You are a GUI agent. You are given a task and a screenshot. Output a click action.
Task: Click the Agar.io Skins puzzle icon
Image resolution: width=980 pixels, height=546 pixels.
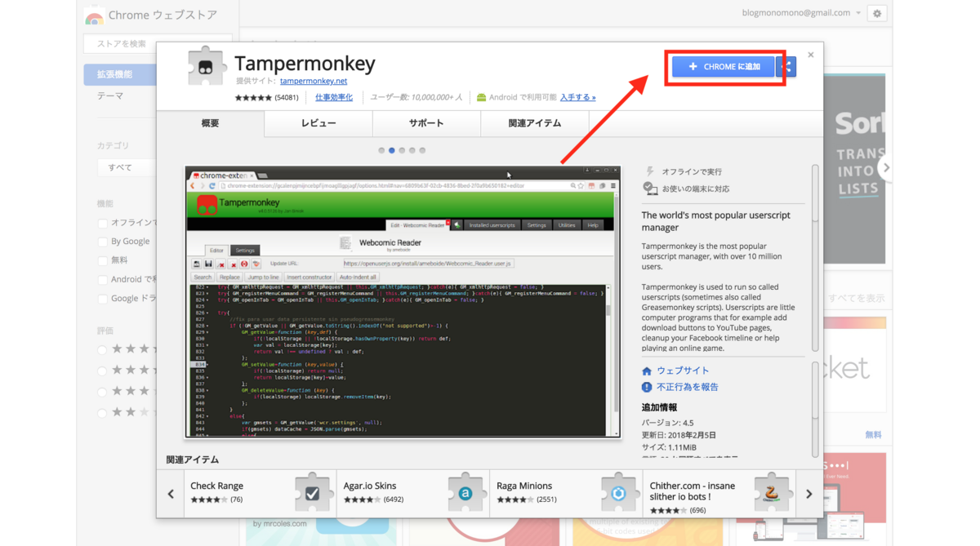(465, 492)
